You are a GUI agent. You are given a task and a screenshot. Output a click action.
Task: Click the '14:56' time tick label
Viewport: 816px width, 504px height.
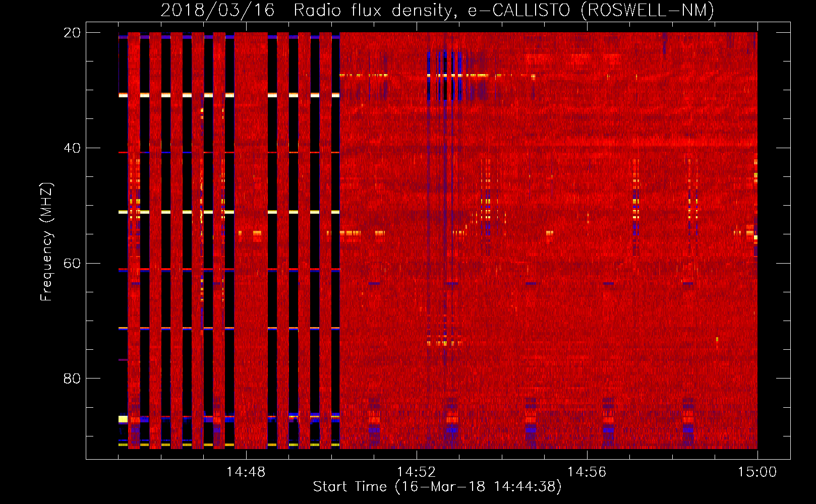click(x=587, y=472)
